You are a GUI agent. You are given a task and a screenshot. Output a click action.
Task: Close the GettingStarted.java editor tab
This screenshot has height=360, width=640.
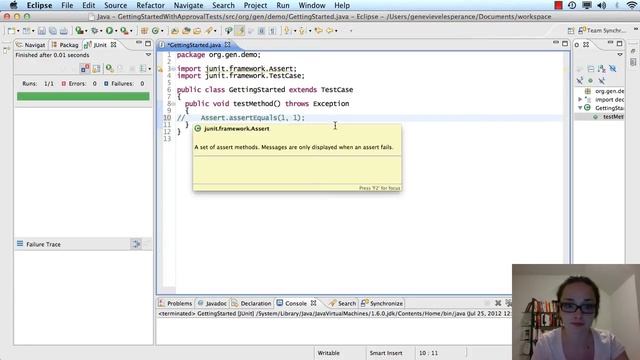click(x=227, y=44)
